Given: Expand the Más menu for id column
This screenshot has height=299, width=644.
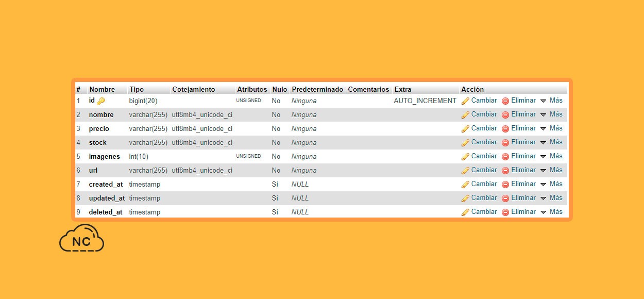Looking at the screenshot, I should (x=551, y=101).
